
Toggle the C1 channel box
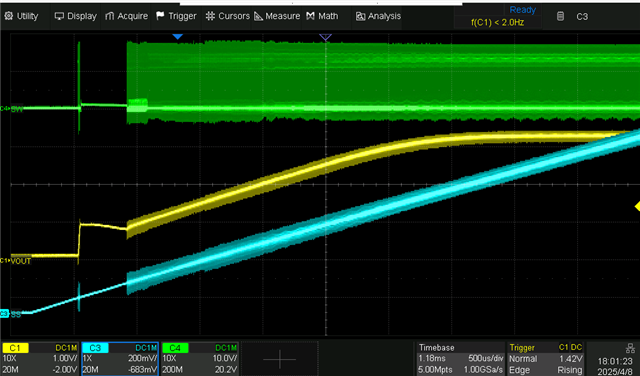[x=40, y=359]
